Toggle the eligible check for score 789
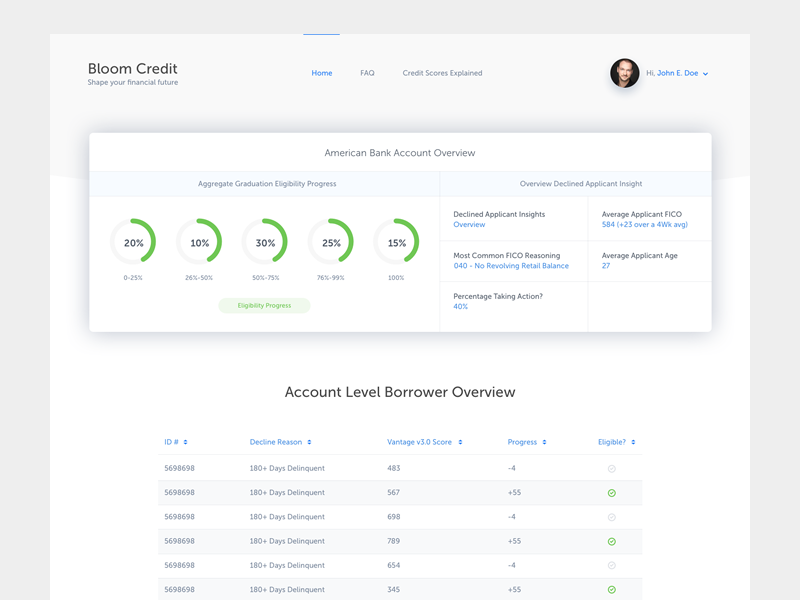Viewport: 800px width, 600px height. point(612,541)
